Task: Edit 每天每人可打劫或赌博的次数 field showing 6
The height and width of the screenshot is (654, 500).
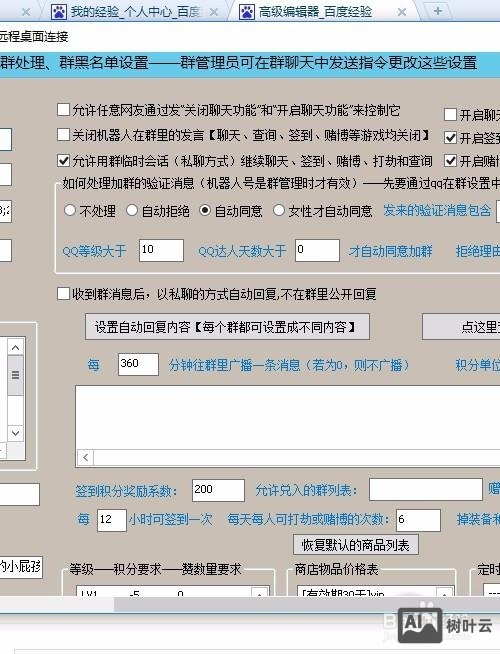Action: [x=418, y=520]
